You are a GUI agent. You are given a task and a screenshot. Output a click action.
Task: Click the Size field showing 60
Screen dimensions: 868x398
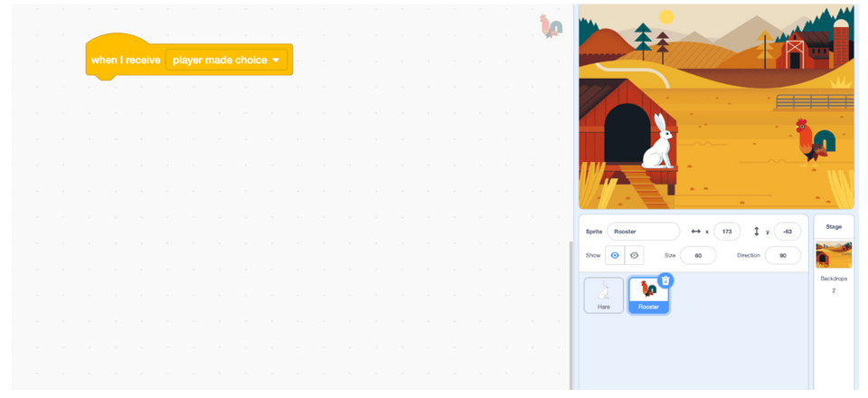(x=697, y=255)
